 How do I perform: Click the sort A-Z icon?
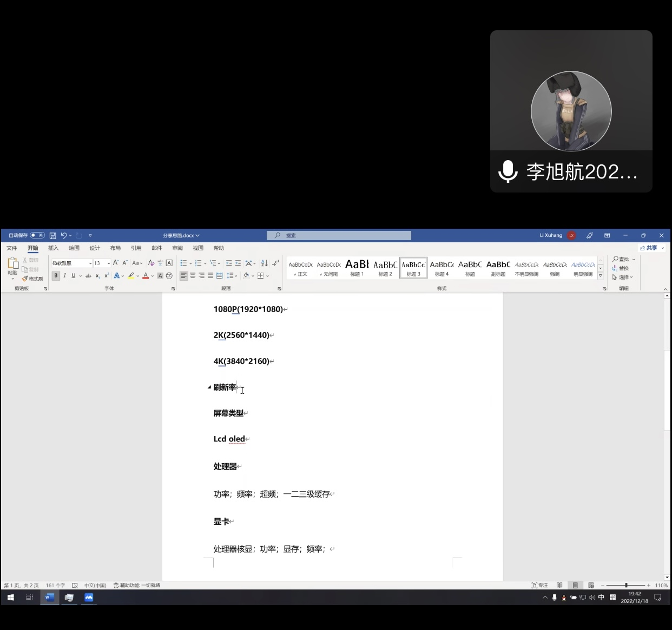point(264,263)
